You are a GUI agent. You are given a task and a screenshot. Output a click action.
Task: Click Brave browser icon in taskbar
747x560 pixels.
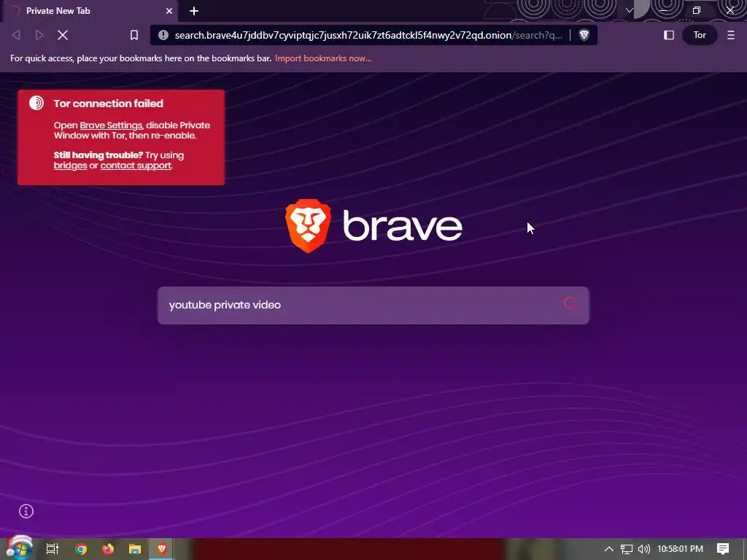pos(161,548)
